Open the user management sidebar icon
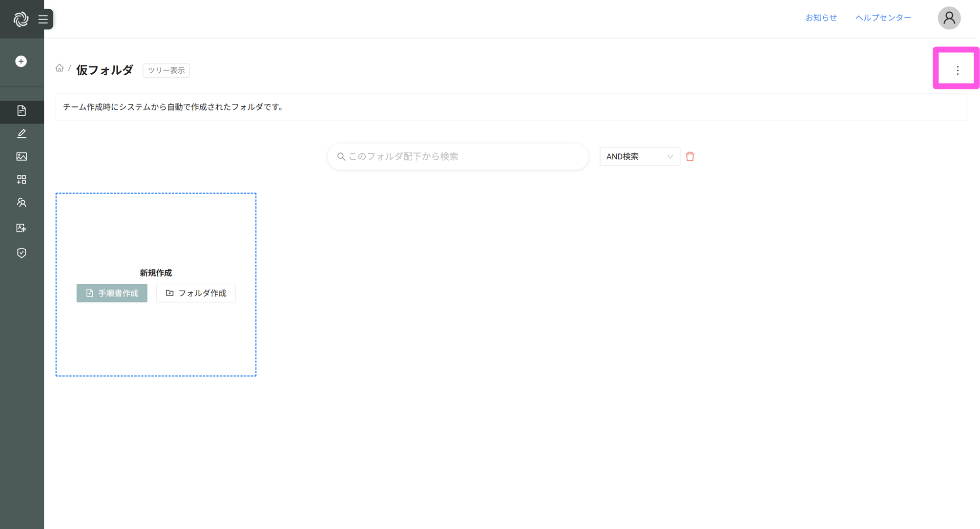Image resolution: width=980 pixels, height=529 pixels. [21, 202]
